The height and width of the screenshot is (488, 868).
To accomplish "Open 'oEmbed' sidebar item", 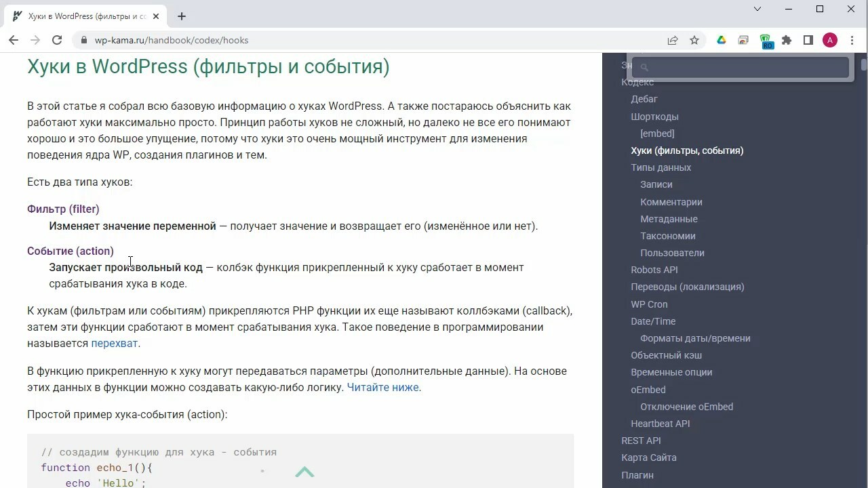I will 648,390.
